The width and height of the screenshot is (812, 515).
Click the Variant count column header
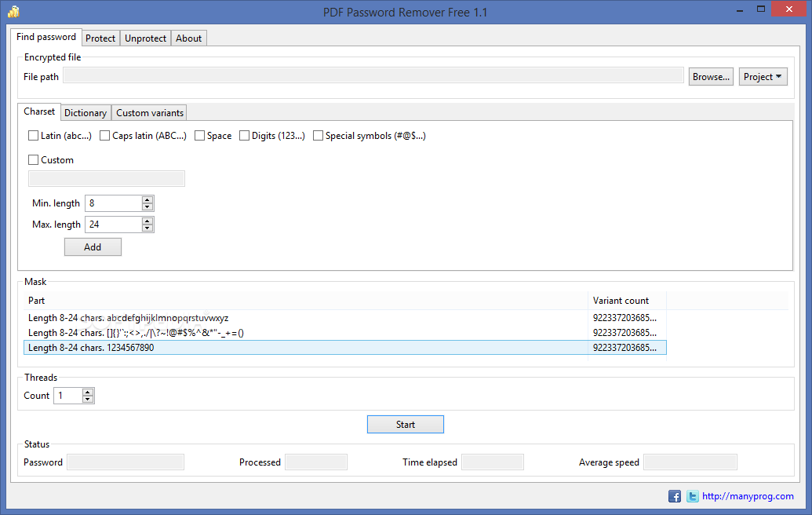click(x=627, y=301)
